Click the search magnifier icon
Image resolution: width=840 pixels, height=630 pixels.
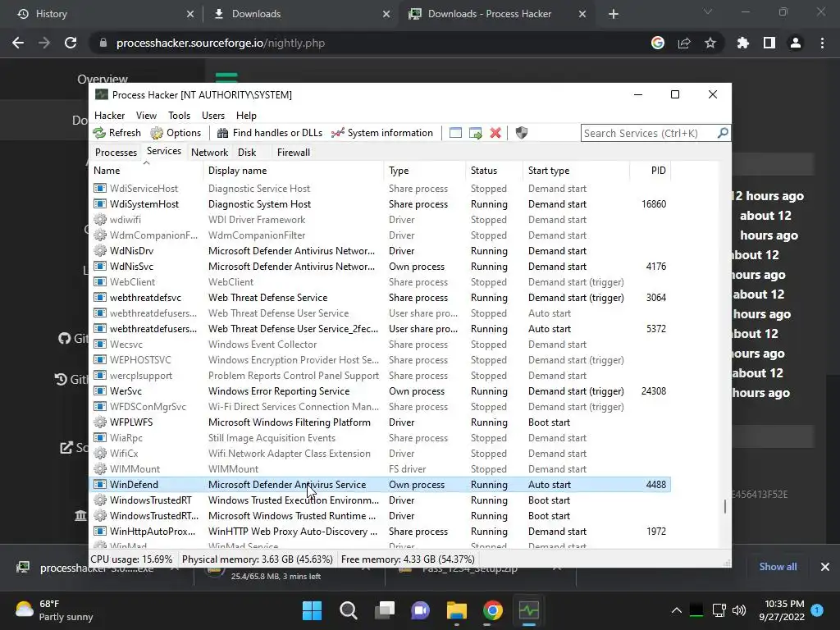point(723,133)
